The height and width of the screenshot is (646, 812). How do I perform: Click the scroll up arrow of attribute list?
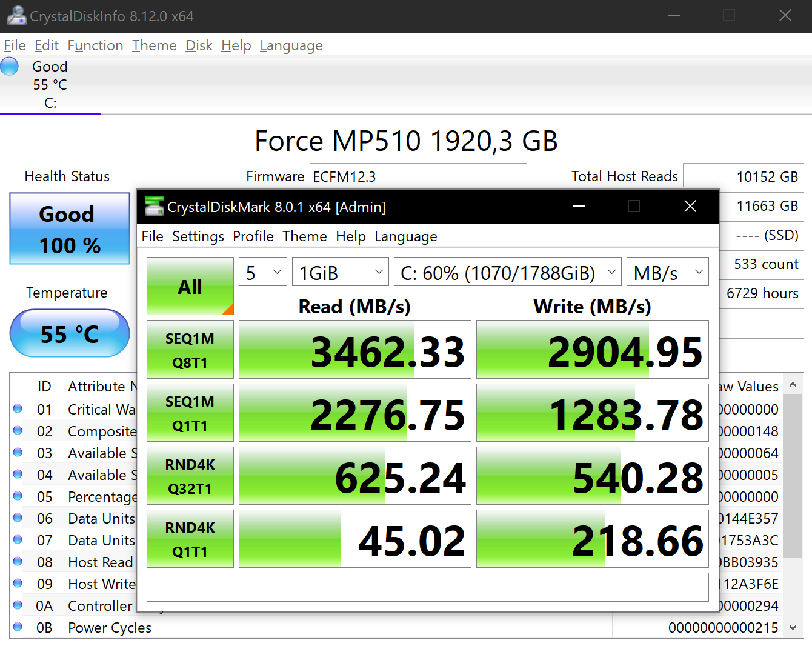tap(793, 384)
